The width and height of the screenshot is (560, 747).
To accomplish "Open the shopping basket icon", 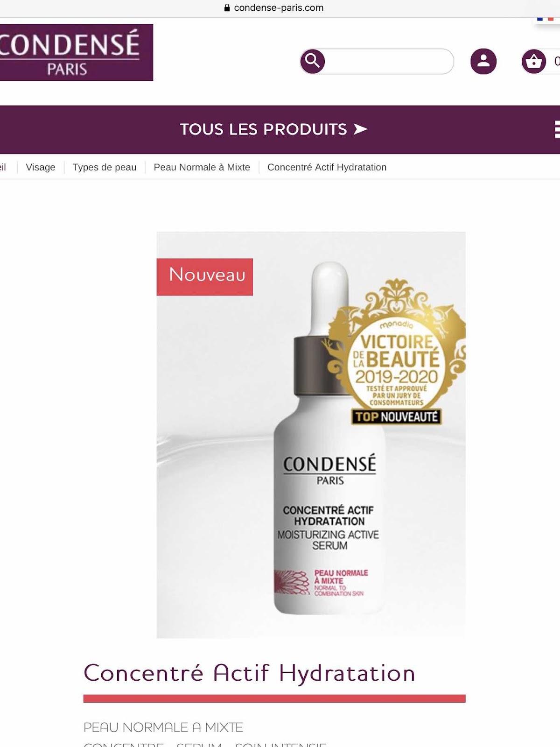I will coord(534,61).
